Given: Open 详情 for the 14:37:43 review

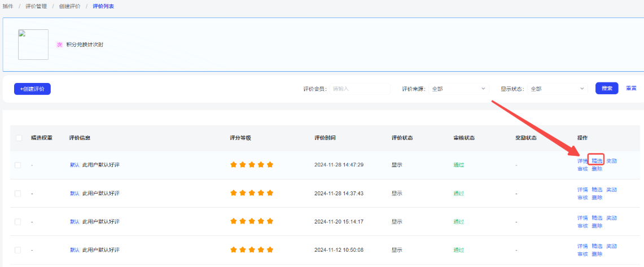Looking at the screenshot, I should point(582,190).
